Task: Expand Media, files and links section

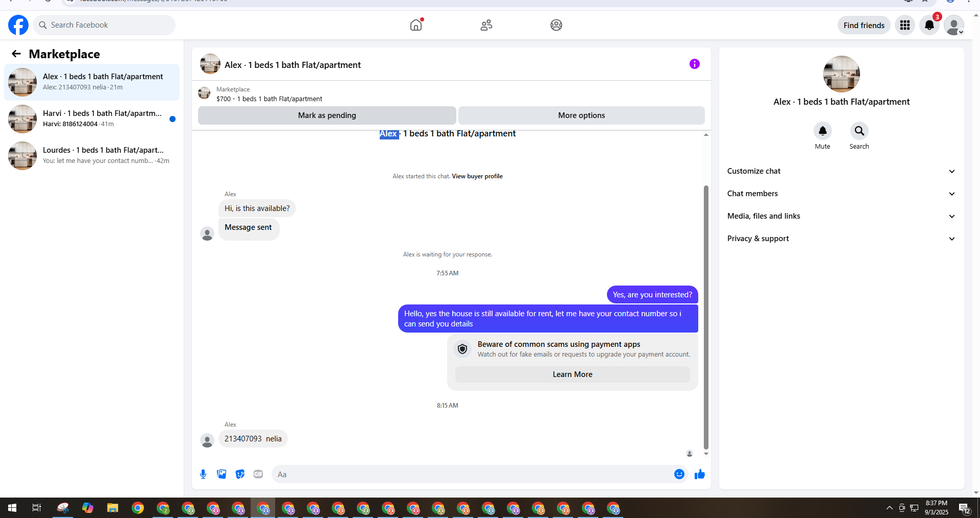Action: 841,216
